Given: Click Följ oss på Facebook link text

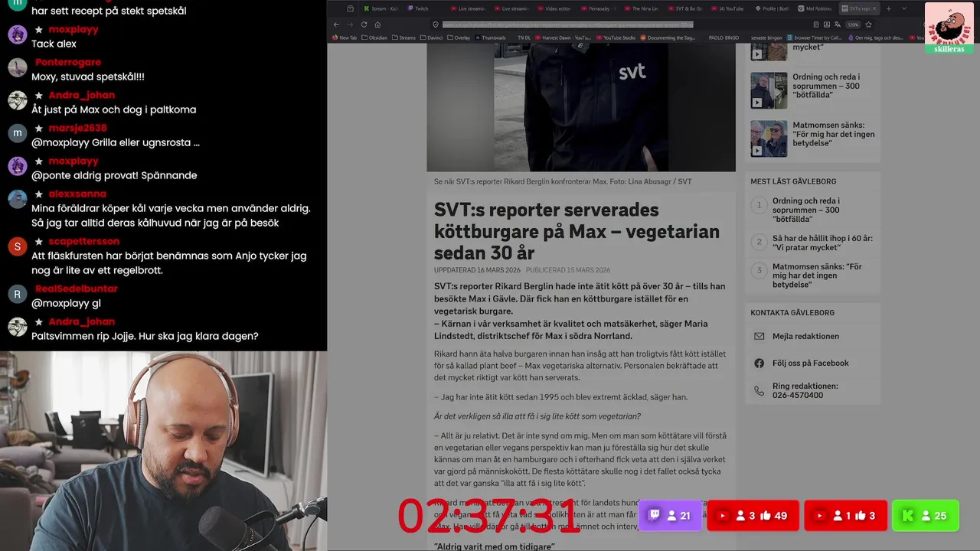Looking at the screenshot, I should (x=810, y=363).
